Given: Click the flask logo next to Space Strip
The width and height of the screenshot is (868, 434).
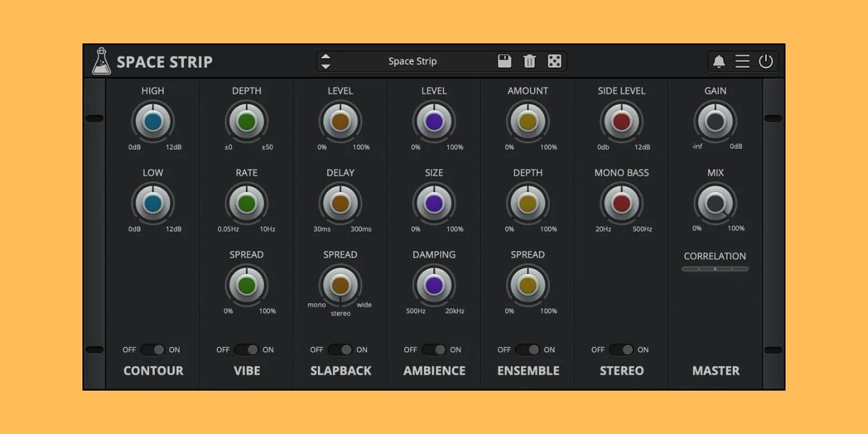Looking at the screenshot, I should [101, 61].
